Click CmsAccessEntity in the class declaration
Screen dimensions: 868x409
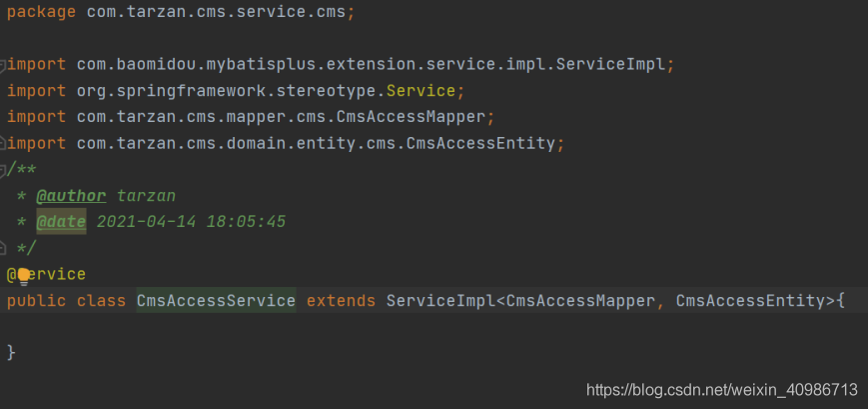pos(751,300)
